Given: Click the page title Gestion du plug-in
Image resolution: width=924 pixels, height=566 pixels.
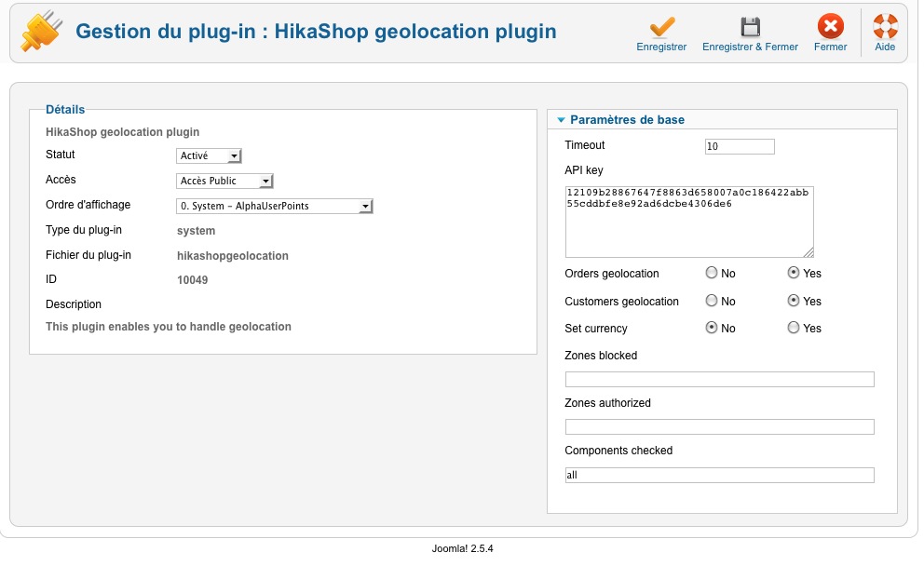Looking at the screenshot, I should [316, 32].
